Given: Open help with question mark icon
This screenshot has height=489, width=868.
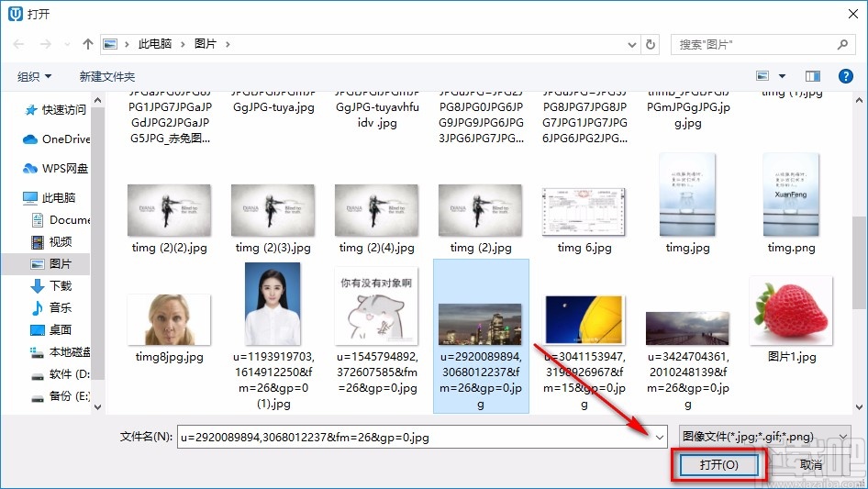Looking at the screenshot, I should [846, 76].
